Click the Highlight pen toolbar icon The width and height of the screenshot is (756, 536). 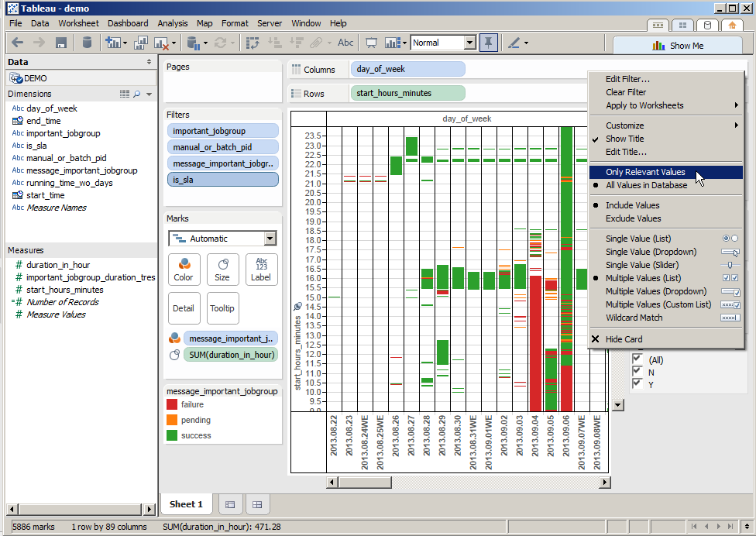click(x=514, y=43)
